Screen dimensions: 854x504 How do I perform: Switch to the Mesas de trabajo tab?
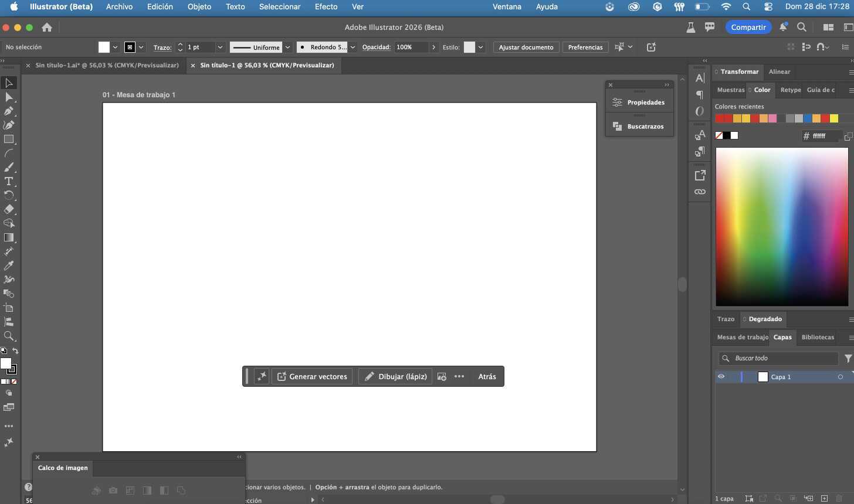pos(742,337)
